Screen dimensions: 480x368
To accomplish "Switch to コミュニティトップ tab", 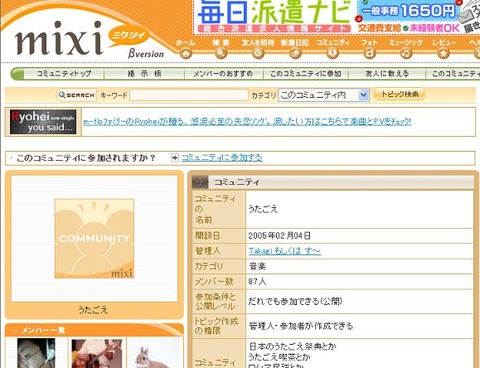I will [x=64, y=74].
